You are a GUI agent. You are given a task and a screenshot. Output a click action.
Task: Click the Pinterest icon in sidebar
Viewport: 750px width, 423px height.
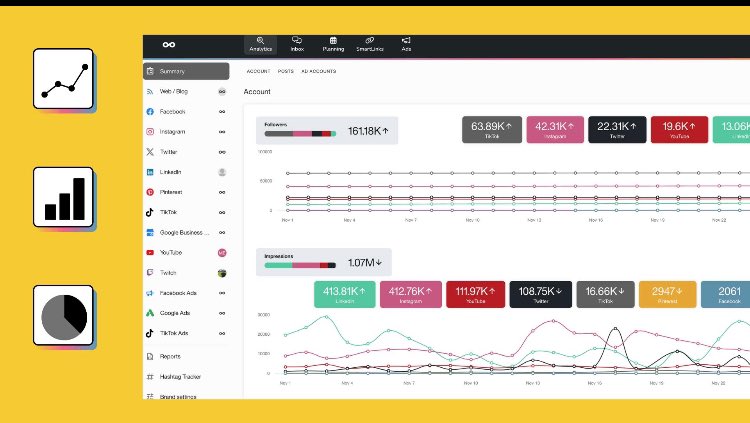(x=150, y=192)
